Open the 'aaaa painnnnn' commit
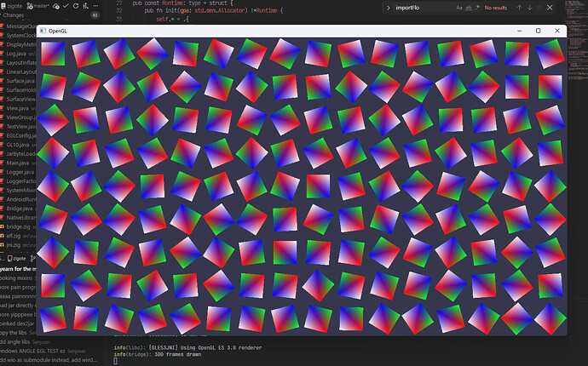588x366 pixels. (x=18, y=296)
